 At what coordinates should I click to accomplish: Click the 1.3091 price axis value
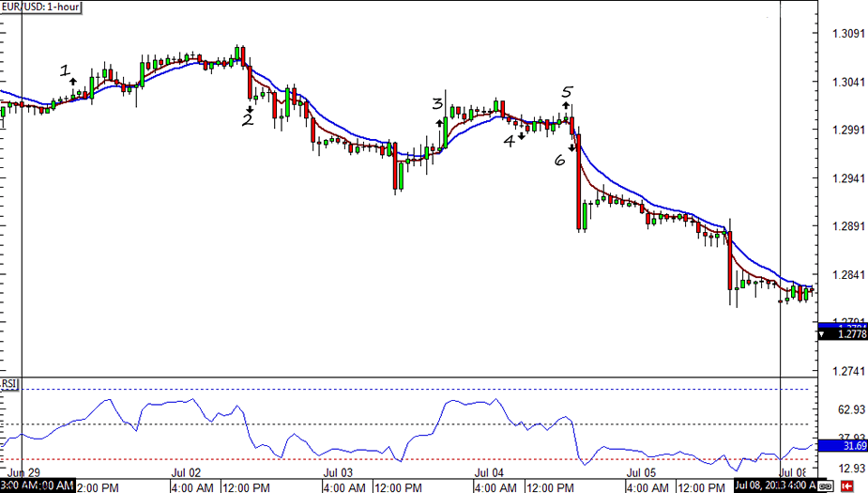pyautogui.click(x=848, y=34)
